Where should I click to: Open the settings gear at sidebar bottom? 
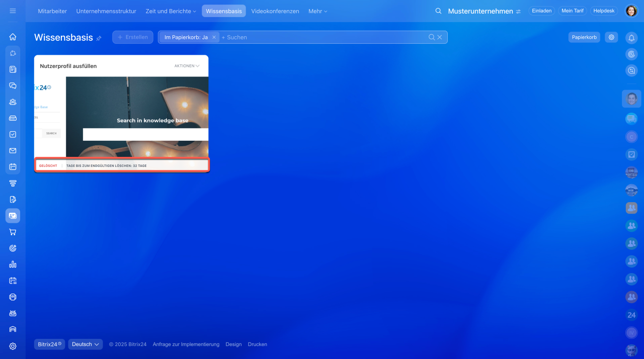tap(13, 346)
